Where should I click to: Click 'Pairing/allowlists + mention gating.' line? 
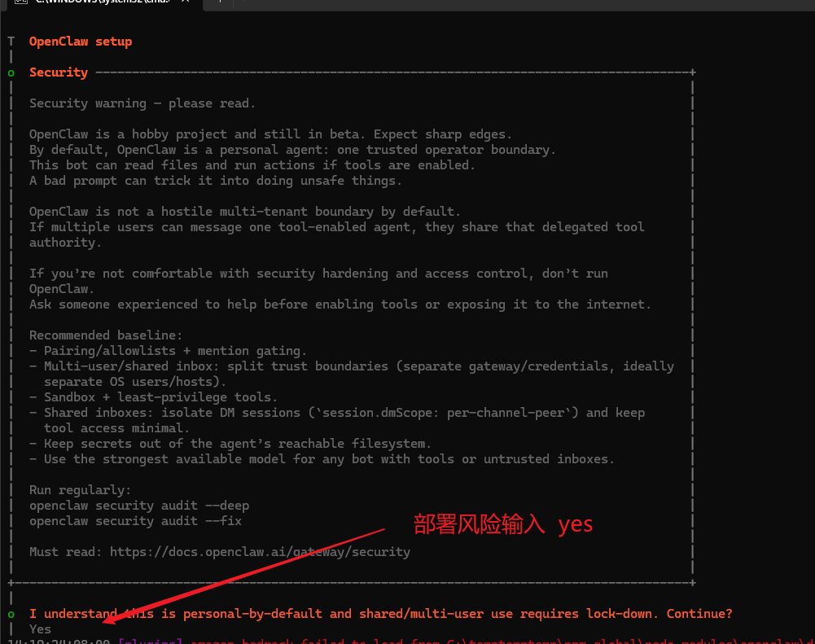[168, 351]
